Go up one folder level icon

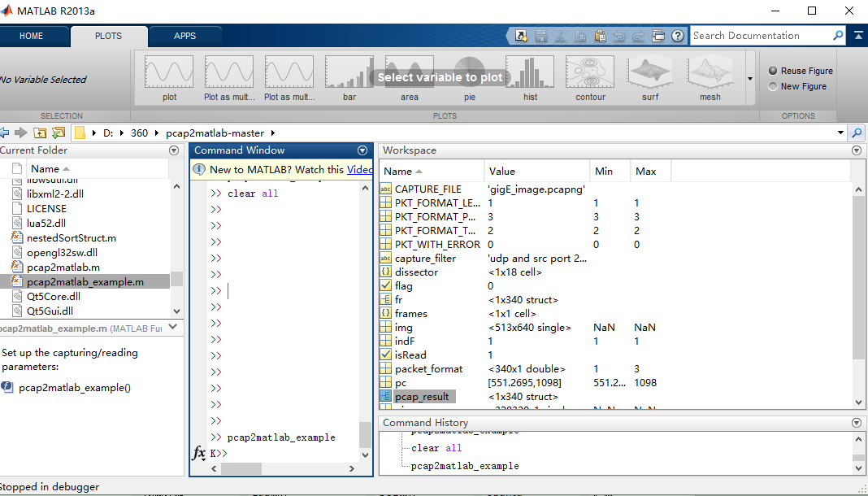click(39, 133)
